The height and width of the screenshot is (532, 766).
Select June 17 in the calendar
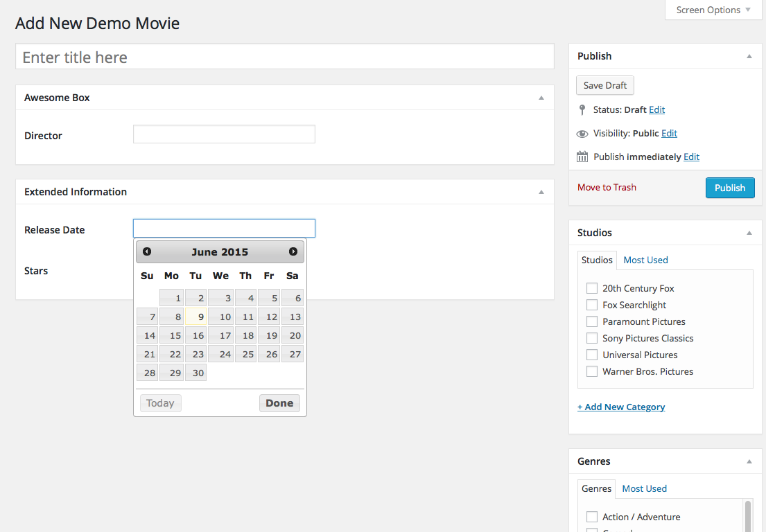pos(220,335)
